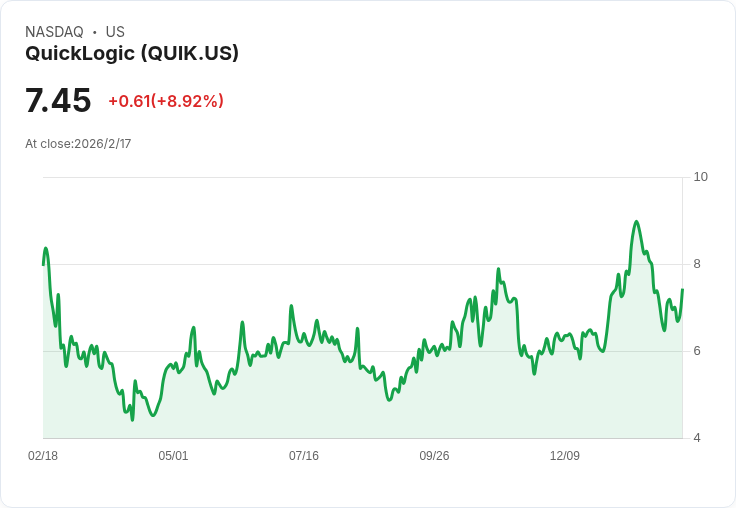Select the 4 value on the price axis
The width and height of the screenshot is (736, 508).
[x=697, y=438]
